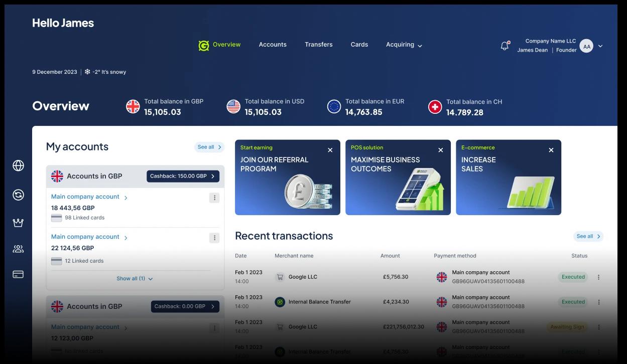Dismiss the POS solution banner
The height and width of the screenshot is (364, 627).
coord(440,150)
